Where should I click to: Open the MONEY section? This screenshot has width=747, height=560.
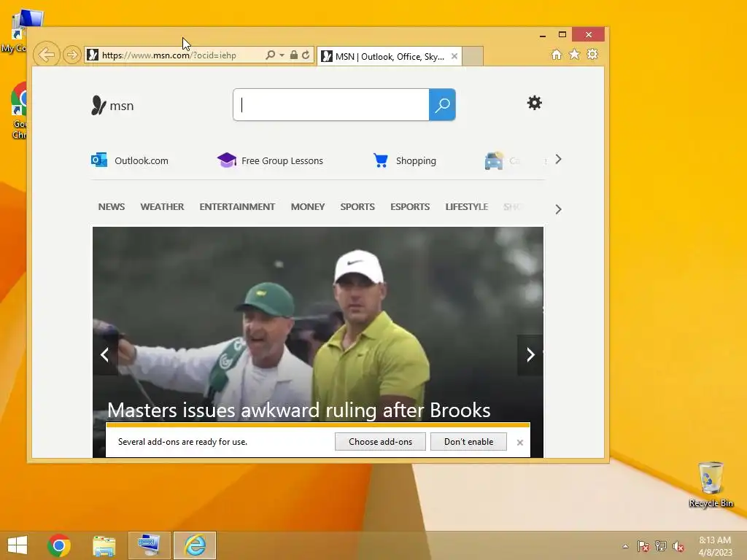pyautogui.click(x=308, y=206)
